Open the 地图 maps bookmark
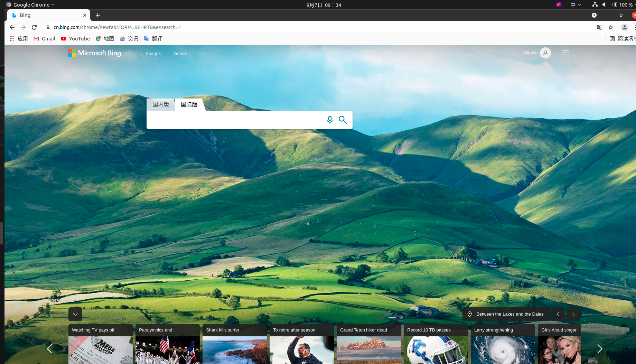The width and height of the screenshot is (636, 364). coord(105,39)
